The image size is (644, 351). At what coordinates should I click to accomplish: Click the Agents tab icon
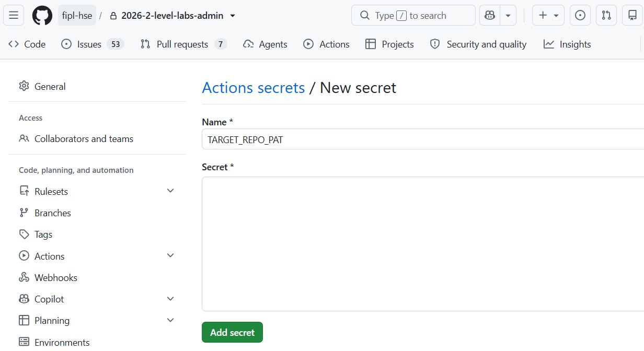tap(248, 44)
